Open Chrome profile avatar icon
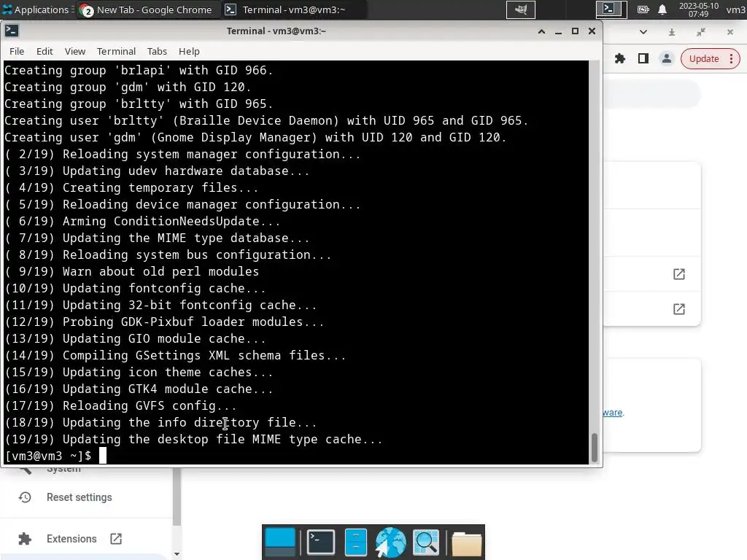The image size is (747, 560). (667, 58)
